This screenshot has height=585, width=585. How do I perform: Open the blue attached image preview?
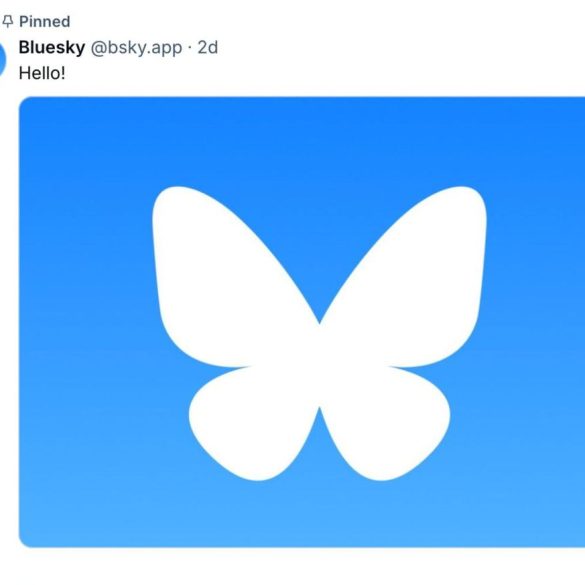[x=302, y=322]
